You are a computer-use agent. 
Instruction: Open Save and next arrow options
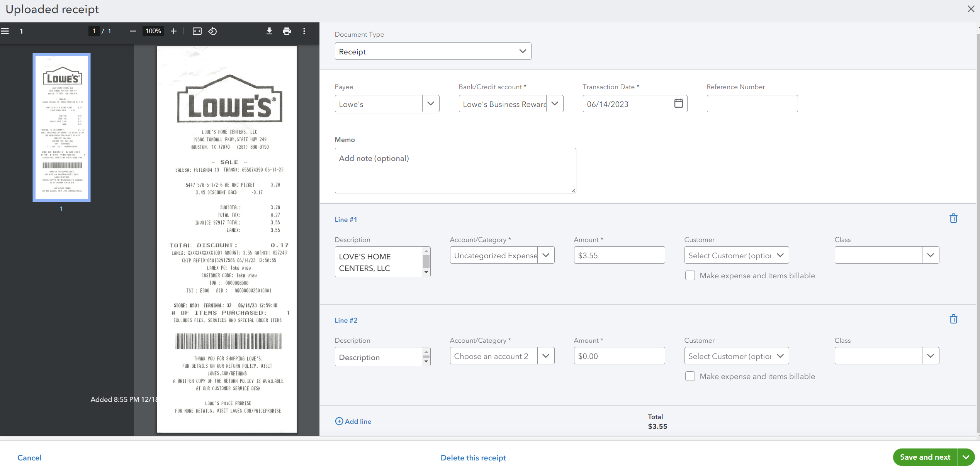coord(966,457)
